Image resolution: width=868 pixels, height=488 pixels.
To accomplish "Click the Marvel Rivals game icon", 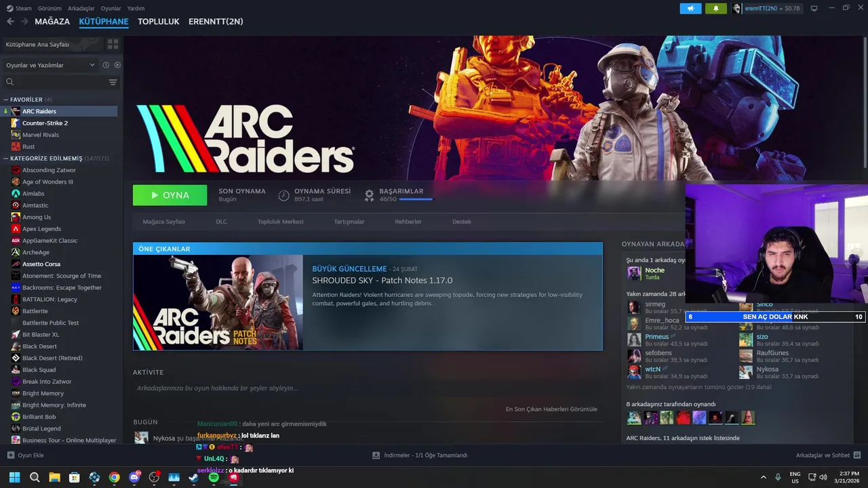I will (16, 135).
